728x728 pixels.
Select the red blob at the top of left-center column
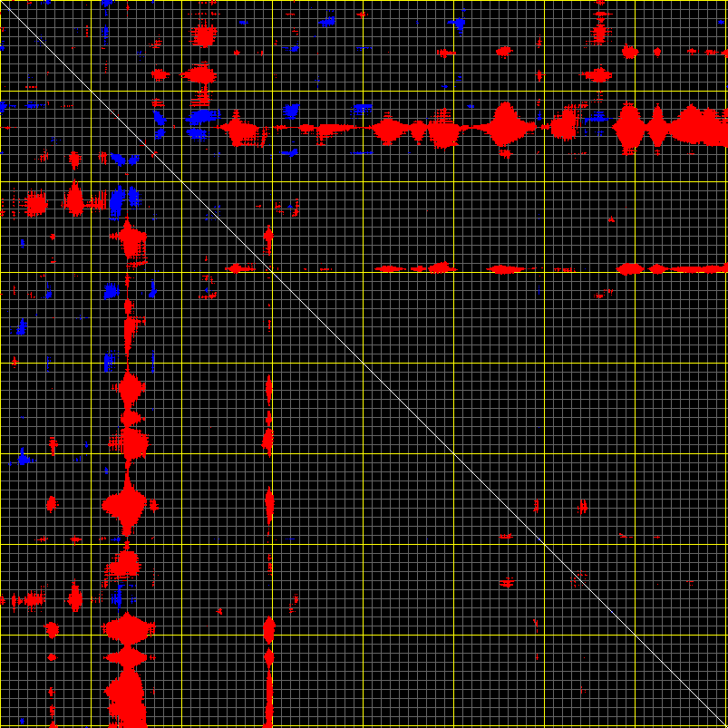[203, 36]
